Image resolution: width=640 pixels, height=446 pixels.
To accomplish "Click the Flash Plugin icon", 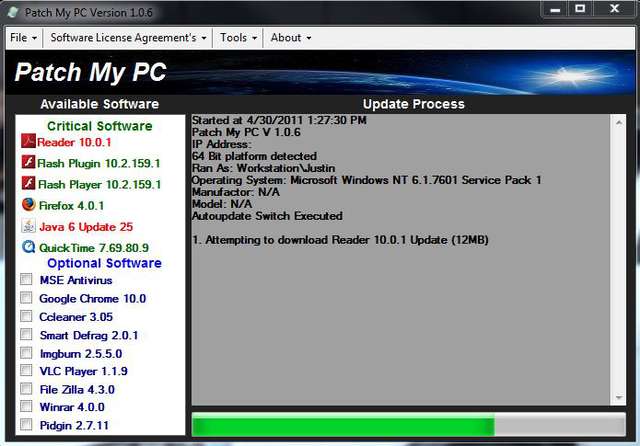I will 28,162.
